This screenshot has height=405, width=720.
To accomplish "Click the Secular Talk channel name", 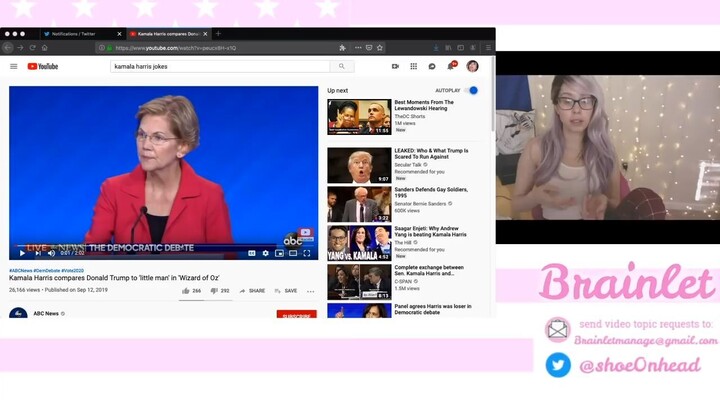I will click(x=408, y=164).
